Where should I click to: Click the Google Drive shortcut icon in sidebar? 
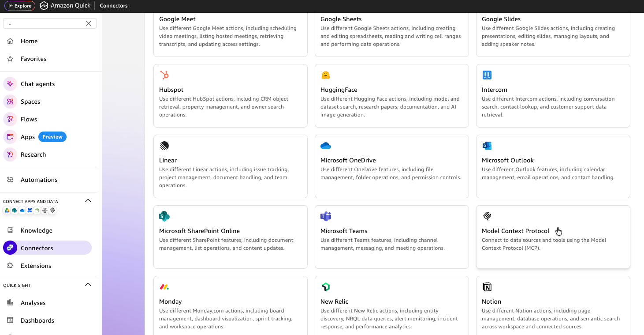click(x=7, y=211)
